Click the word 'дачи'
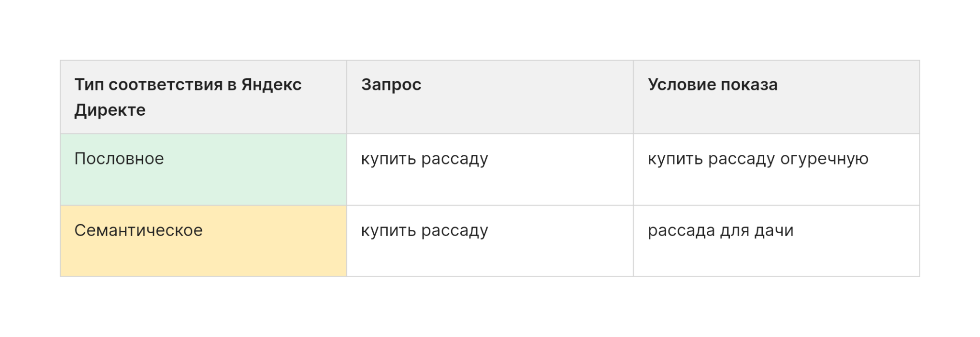Image resolution: width=980 pixels, height=337 pixels. point(774,231)
